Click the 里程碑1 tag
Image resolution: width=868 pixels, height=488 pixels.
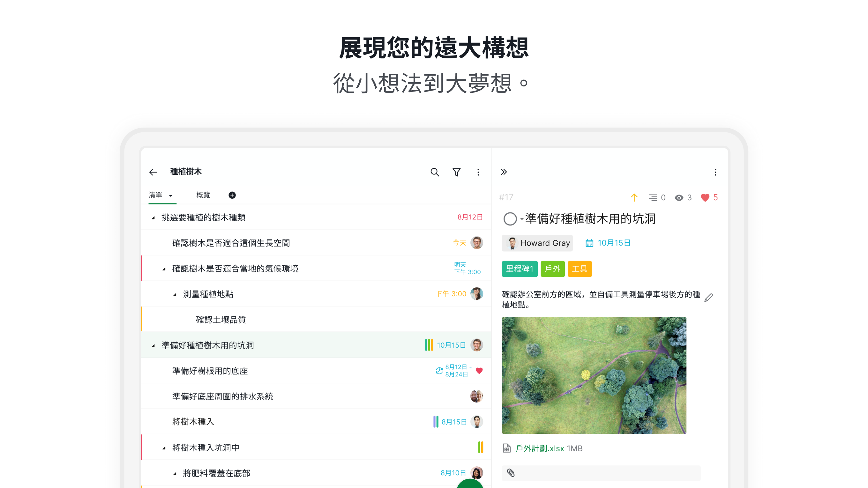(519, 269)
